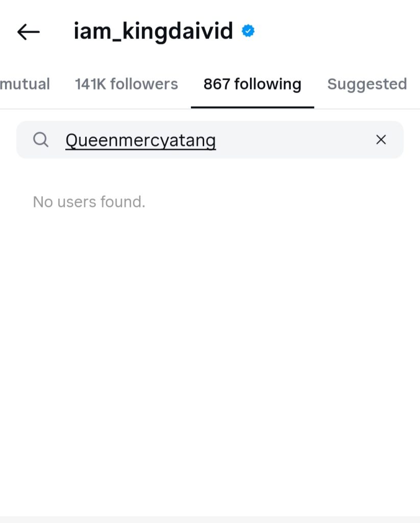Click the gray strip at screen bottom
The width and height of the screenshot is (420, 523).
[210, 519]
